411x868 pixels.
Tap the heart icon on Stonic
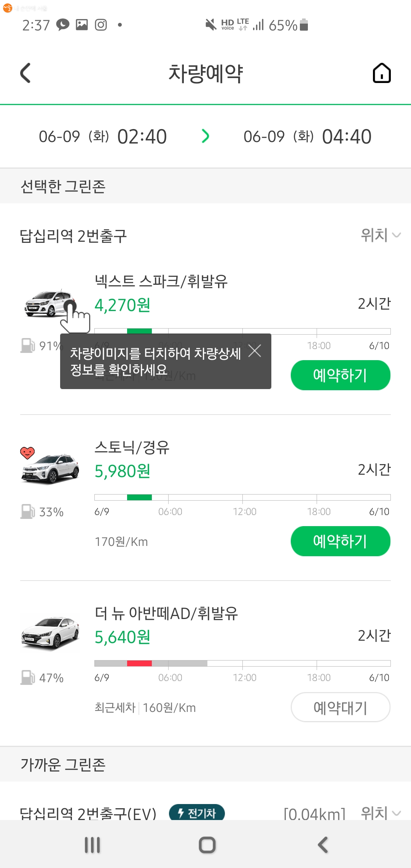[x=27, y=453]
